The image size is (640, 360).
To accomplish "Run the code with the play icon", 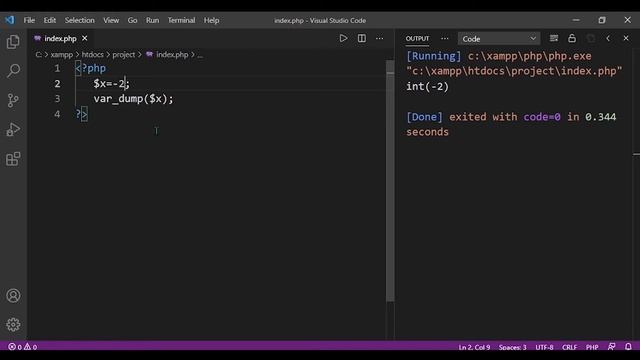I will [343, 38].
